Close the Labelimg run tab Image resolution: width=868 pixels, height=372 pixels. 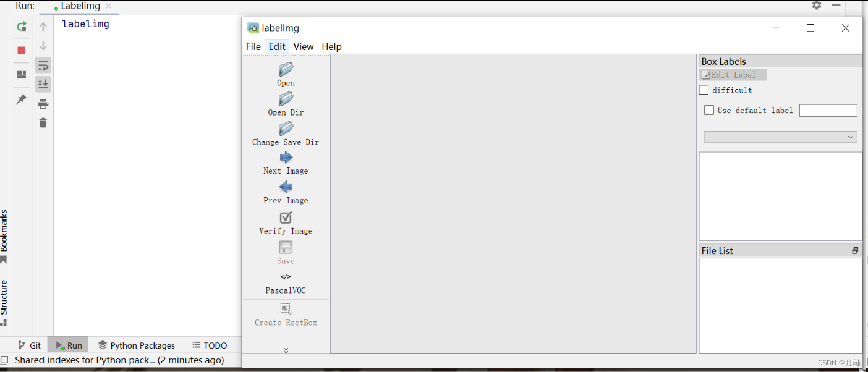pyautogui.click(x=109, y=6)
